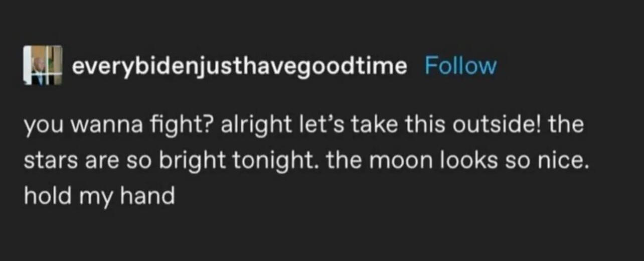This screenshot has width=644, height=261.
Task: Follow the everybidenjusthavegoodtime blog
Action: pos(460,65)
